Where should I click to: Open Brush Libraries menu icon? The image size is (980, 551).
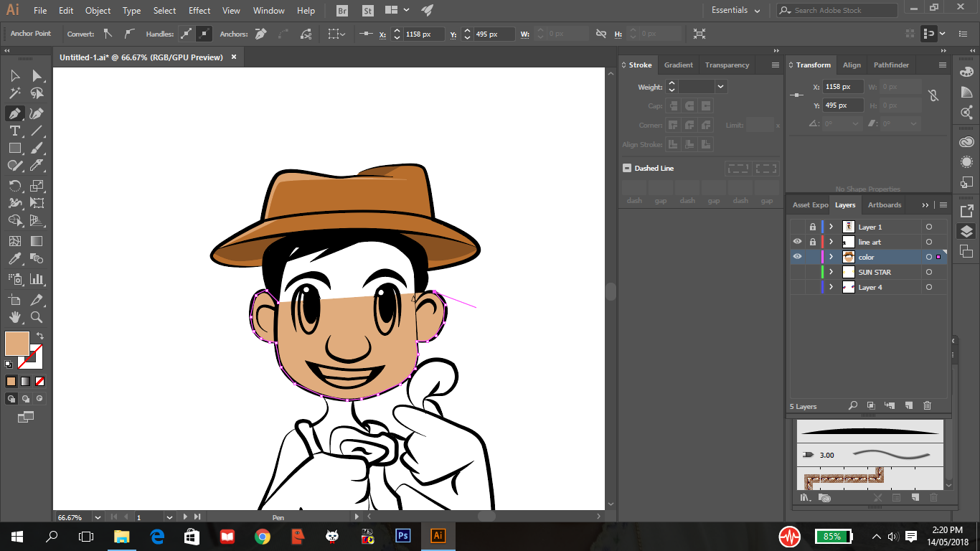(x=805, y=497)
